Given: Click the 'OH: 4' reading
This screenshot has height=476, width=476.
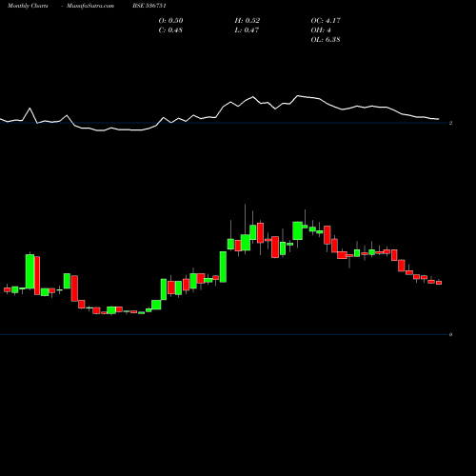Looking at the screenshot, I should coord(321,30).
